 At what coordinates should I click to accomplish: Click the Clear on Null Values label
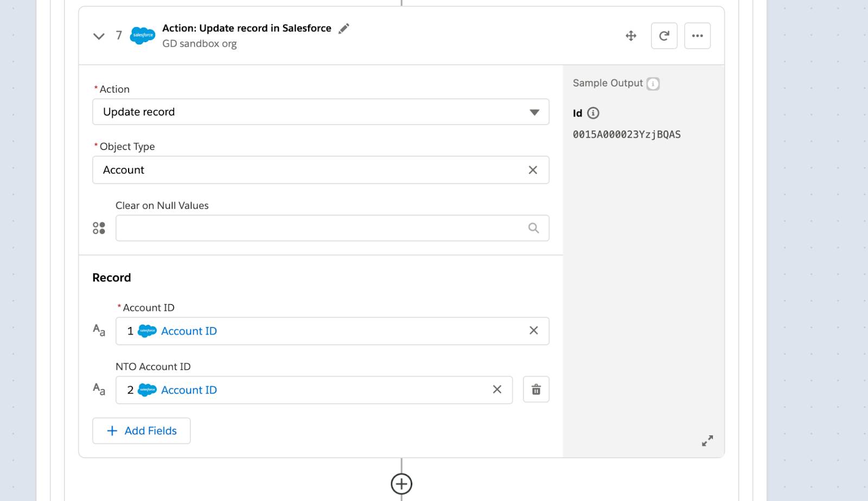point(162,205)
